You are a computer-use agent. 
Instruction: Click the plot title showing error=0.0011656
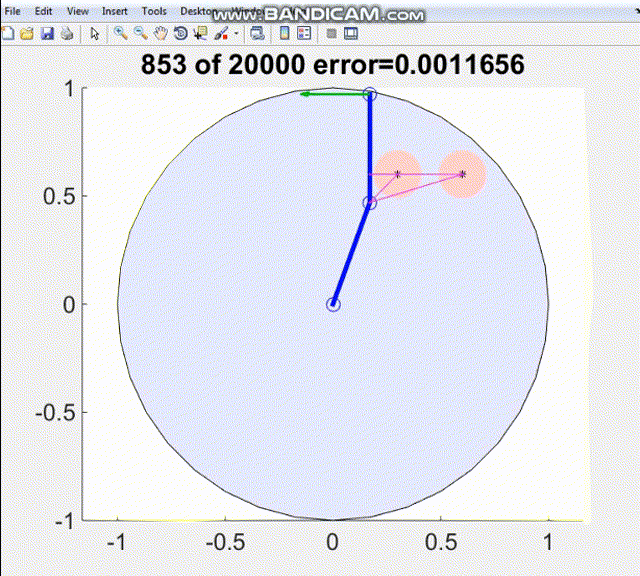pyautogui.click(x=333, y=64)
